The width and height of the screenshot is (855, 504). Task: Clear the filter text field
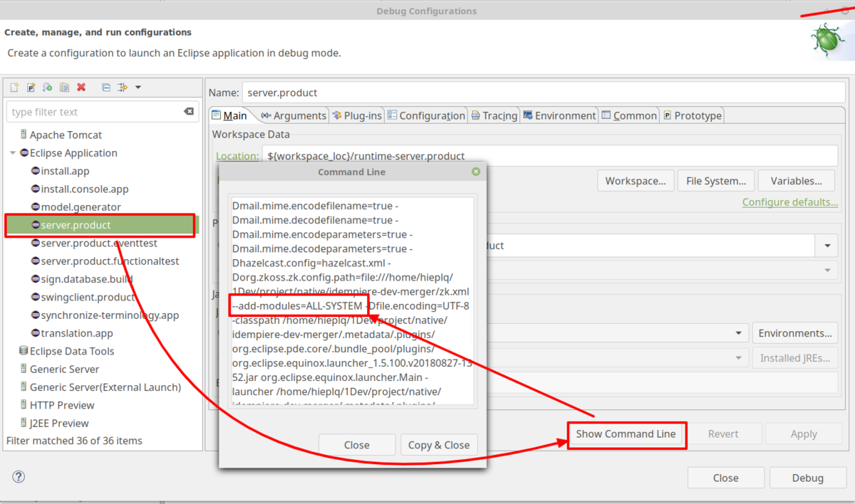(x=189, y=112)
